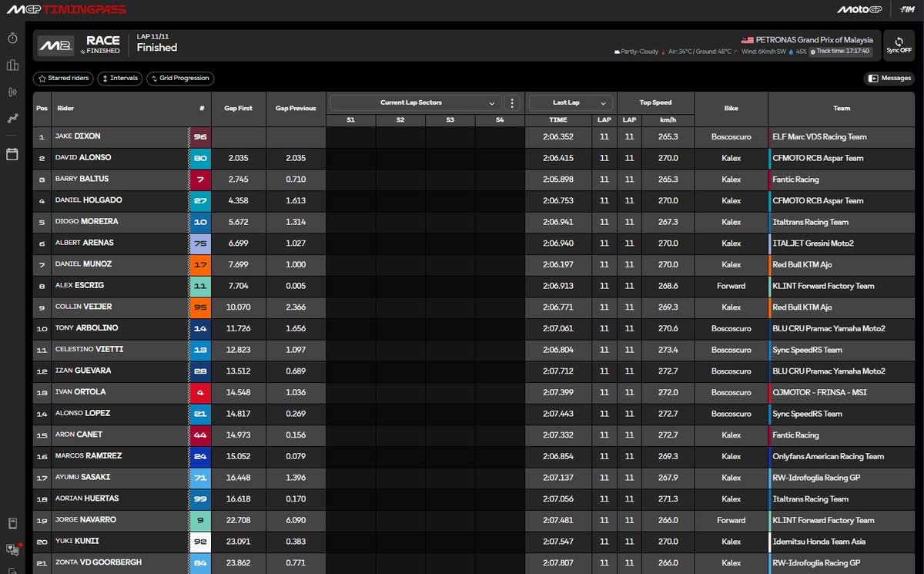Image resolution: width=924 pixels, height=574 pixels.
Task: Click the Top Speed column header
Action: [655, 102]
